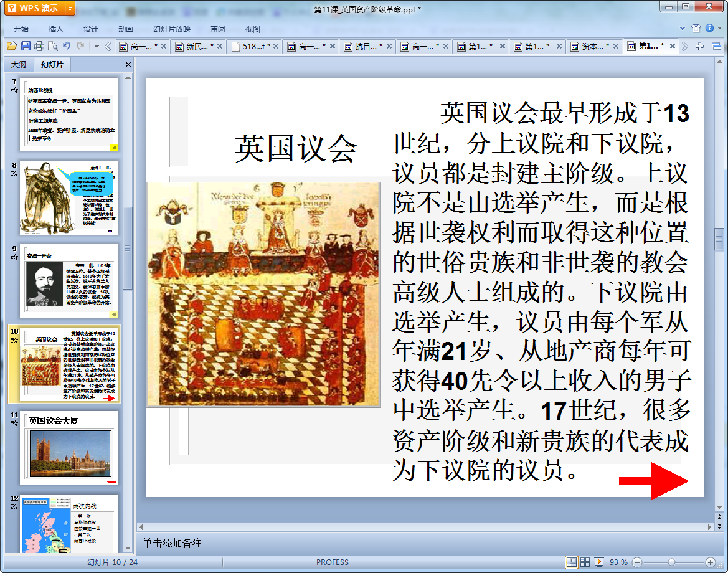Open the 幻灯片放映 ribbon tab
Viewport: 728px width, 573px height.
(x=172, y=29)
